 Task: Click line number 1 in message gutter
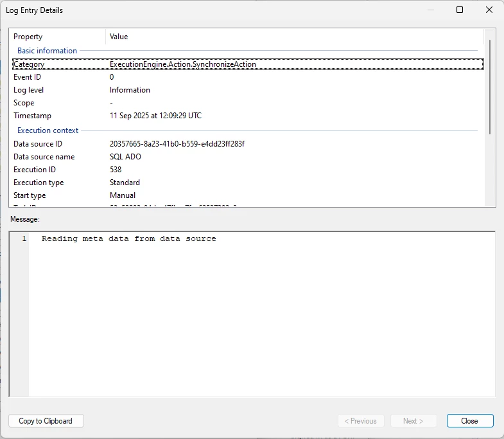click(x=24, y=239)
